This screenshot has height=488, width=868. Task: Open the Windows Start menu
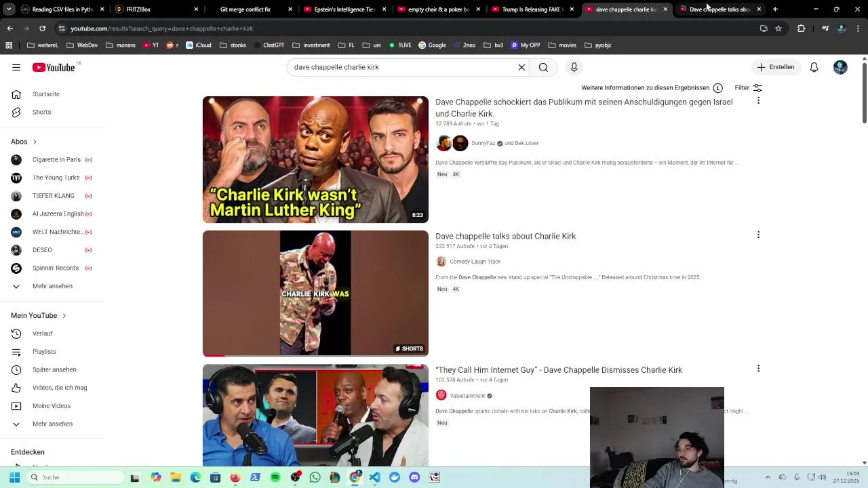14,477
